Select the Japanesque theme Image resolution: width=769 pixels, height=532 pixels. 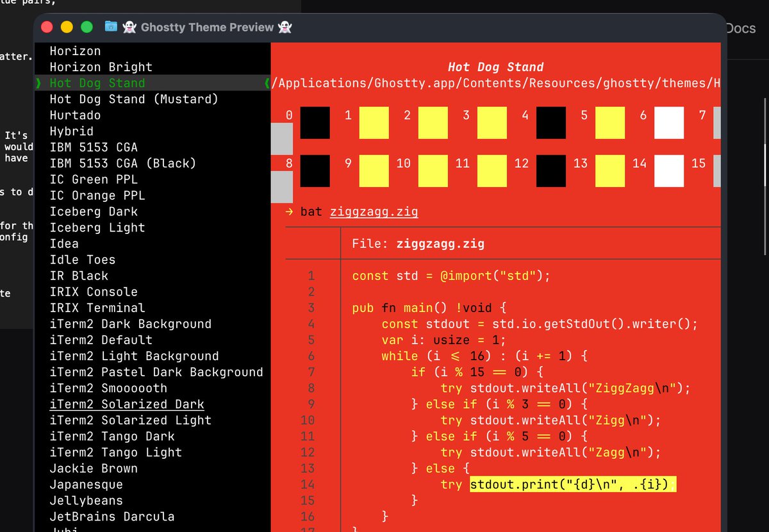pyautogui.click(x=87, y=484)
